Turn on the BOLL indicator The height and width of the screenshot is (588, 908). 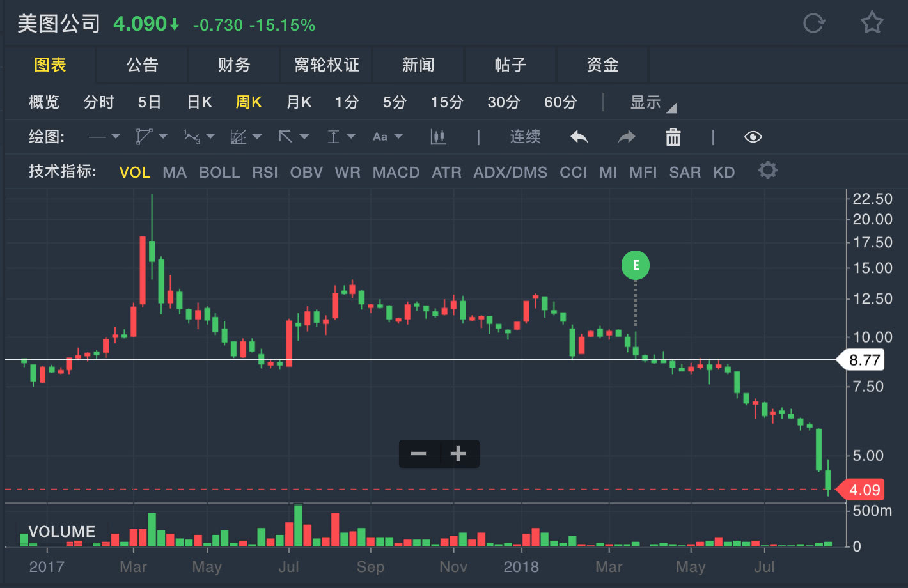[x=219, y=173]
